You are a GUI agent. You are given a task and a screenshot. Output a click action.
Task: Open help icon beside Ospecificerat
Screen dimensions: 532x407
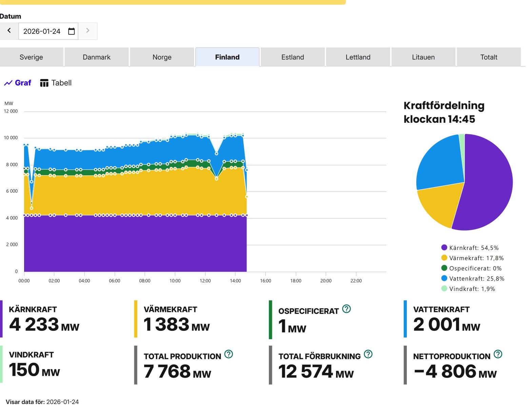click(x=346, y=309)
